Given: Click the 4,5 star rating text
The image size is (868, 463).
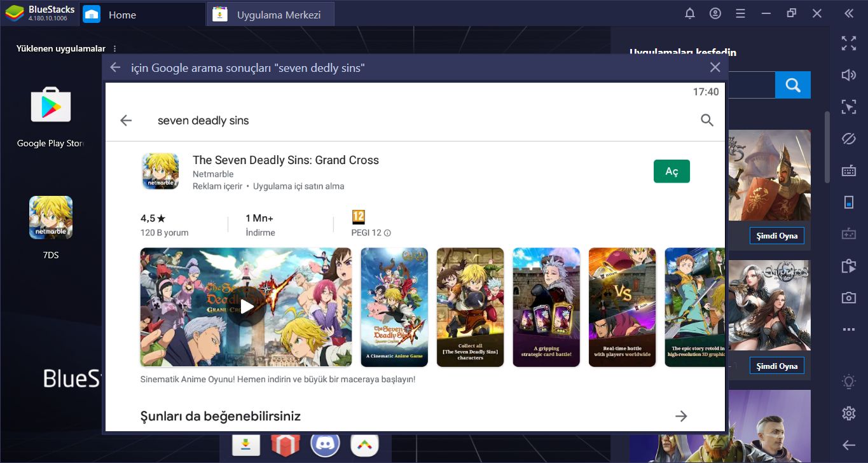Looking at the screenshot, I should click(153, 218).
